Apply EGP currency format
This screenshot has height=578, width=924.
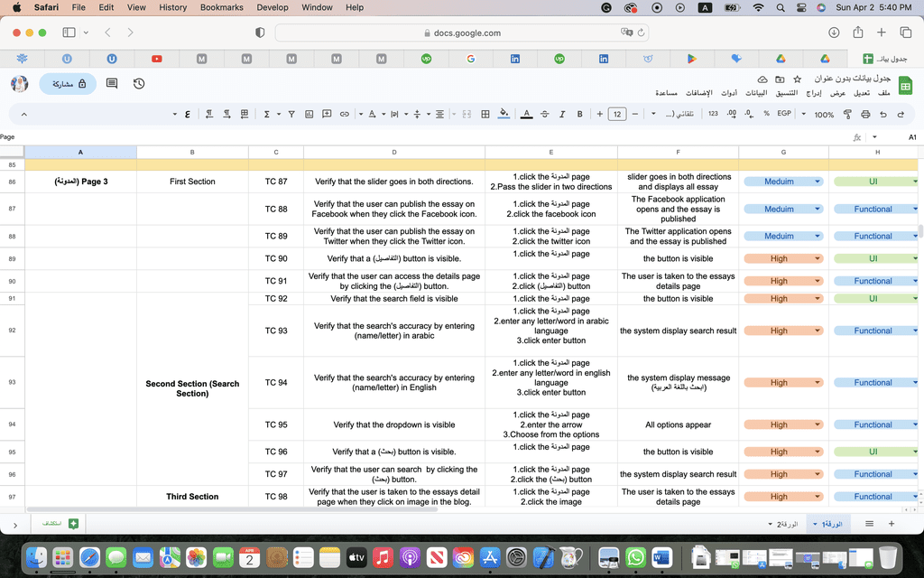(784, 113)
